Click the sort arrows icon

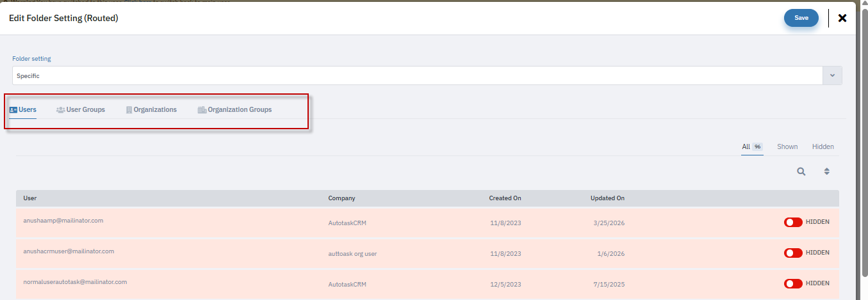(826, 171)
